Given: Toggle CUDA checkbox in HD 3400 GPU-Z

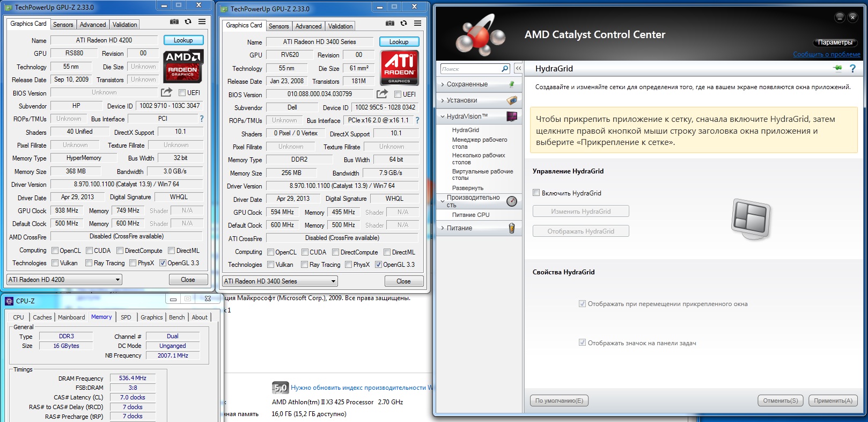Looking at the screenshot, I should pyautogui.click(x=305, y=252).
